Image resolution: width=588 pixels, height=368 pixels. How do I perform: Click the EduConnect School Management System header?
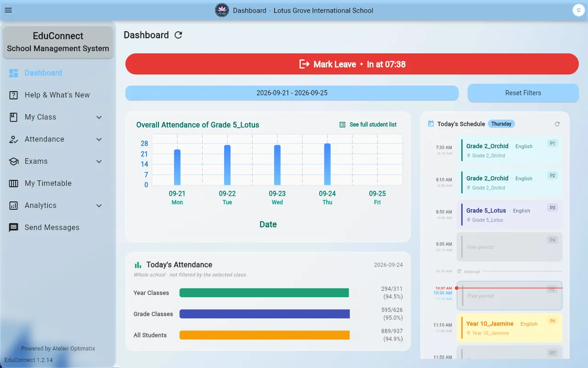[58, 42]
